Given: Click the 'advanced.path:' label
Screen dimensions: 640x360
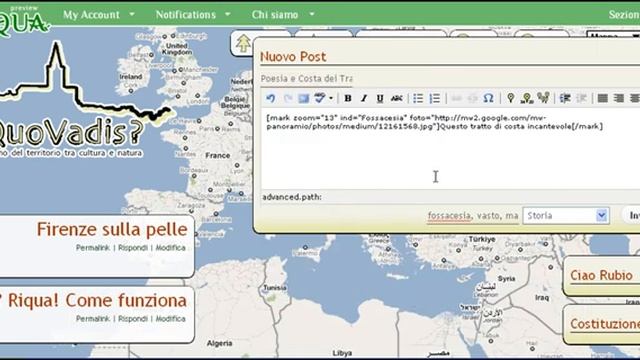Looking at the screenshot, I should pyautogui.click(x=292, y=197).
